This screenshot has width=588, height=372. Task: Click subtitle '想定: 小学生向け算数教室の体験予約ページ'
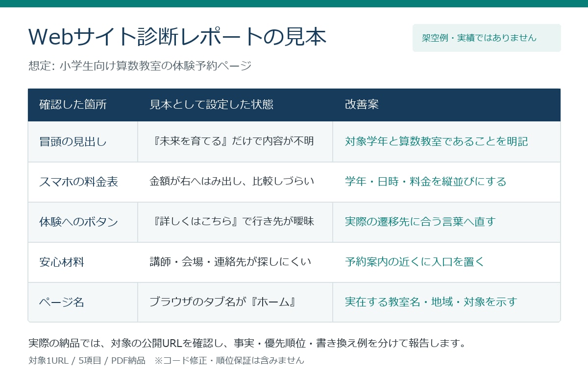[x=140, y=66]
